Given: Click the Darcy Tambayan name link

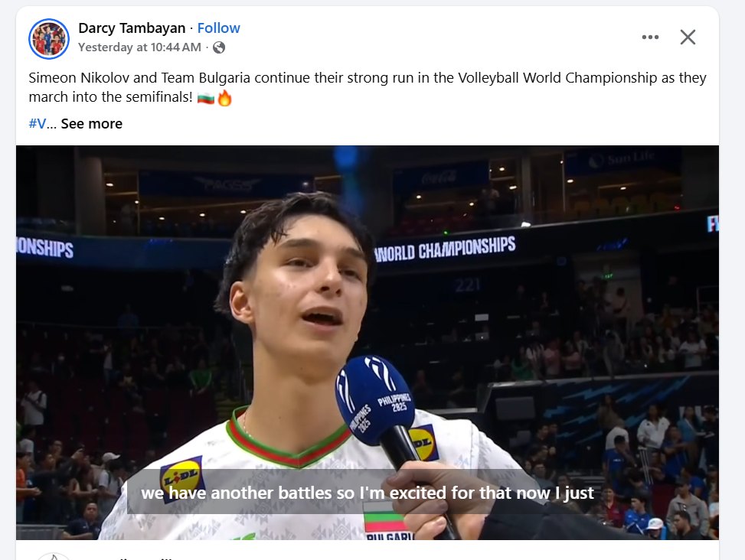Looking at the screenshot, I should [x=132, y=28].
